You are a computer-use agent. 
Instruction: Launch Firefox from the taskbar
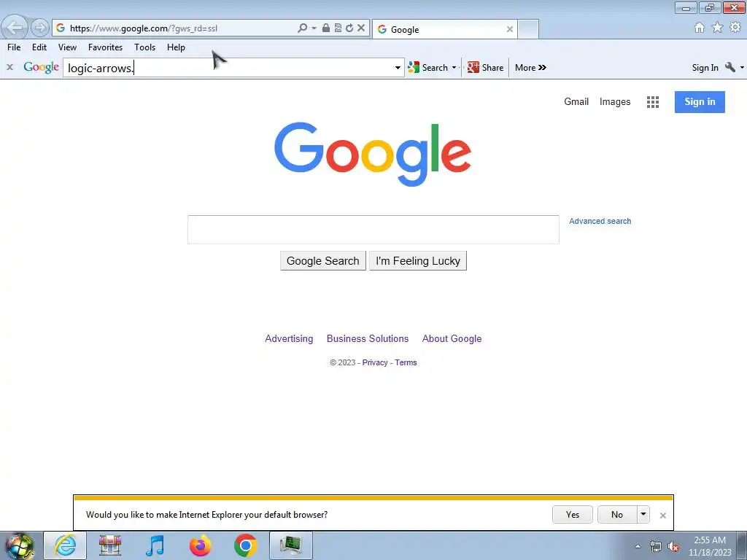pyautogui.click(x=200, y=545)
